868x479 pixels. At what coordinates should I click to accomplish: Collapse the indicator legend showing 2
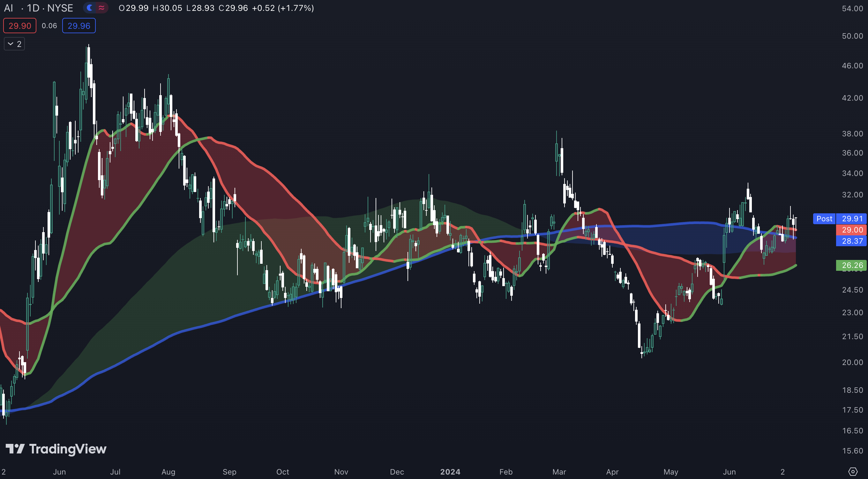14,44
